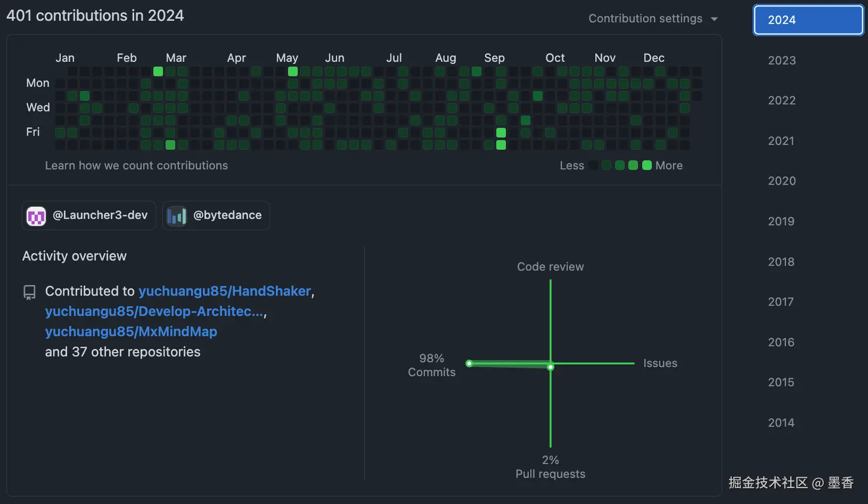The width and height of the screenshot is (868, 504).
Task: Expand the Contribution settings chevron arrow
Action: pyautogui.click(x=714, y=19)
